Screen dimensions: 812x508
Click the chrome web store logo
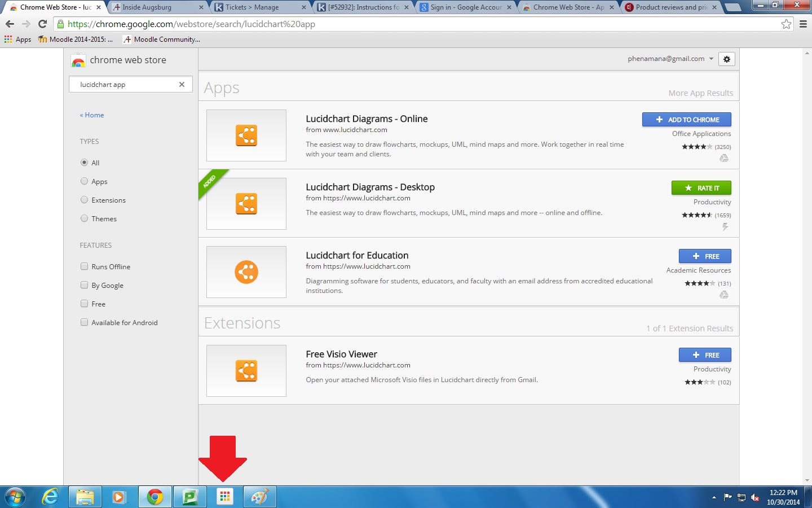(119, 60)
